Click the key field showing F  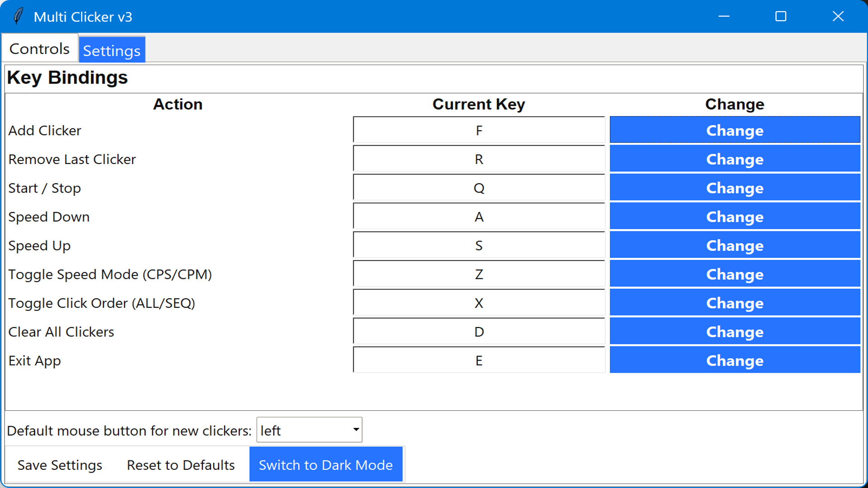[479, 130]
